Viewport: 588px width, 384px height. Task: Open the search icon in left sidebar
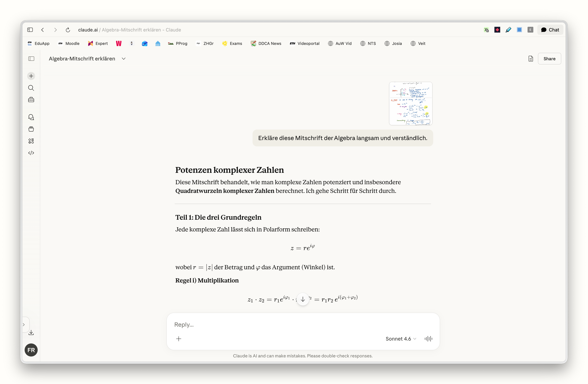31,88
